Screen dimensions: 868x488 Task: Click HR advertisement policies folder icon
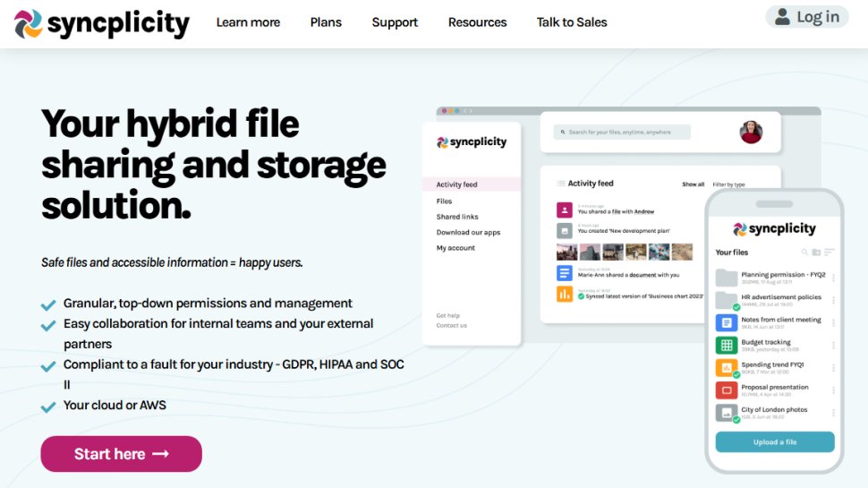[x=727, y=300]
